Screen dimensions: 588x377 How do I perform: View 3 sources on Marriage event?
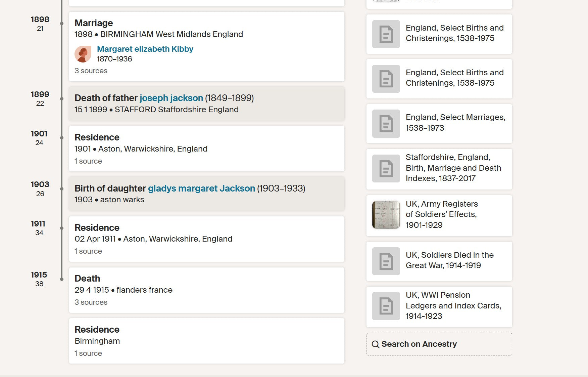[x=91, y=71]
